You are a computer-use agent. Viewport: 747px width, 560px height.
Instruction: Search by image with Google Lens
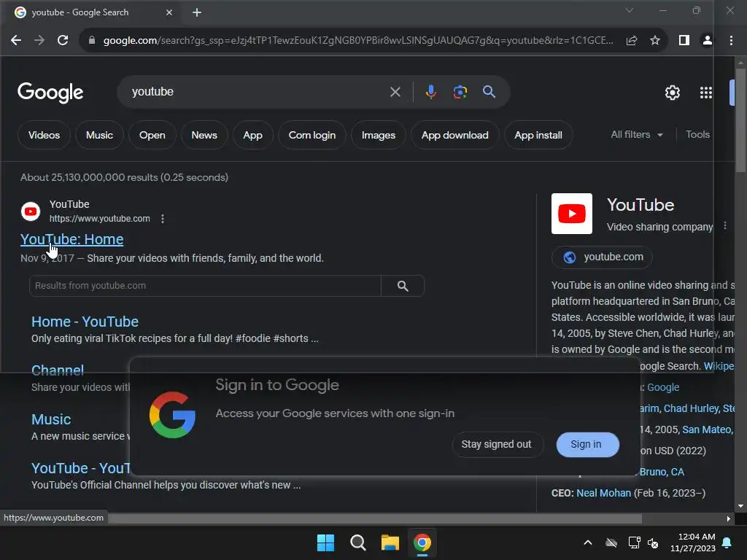pos(460,91)
